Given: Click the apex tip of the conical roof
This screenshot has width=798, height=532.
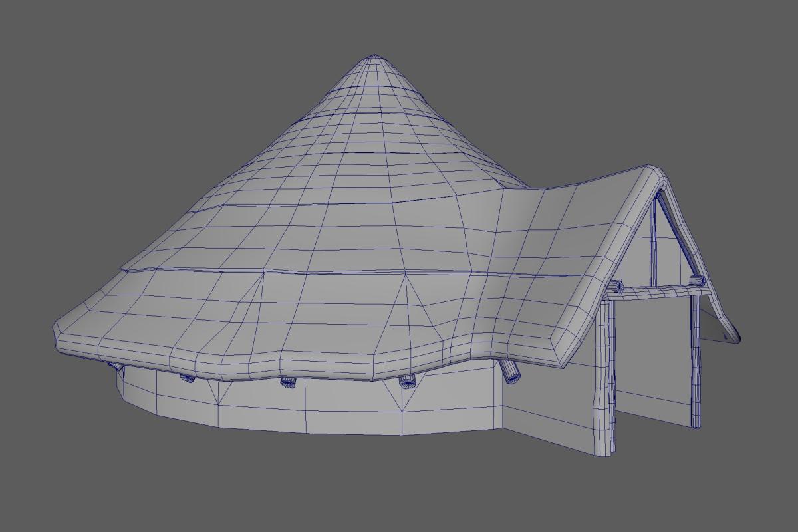Looking at the screenshot, I should point(374,56).
